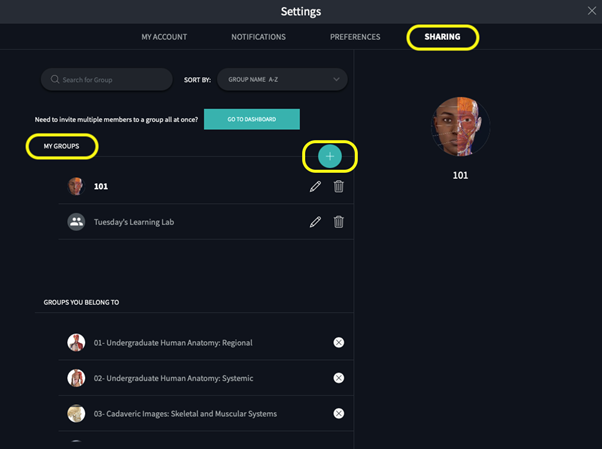Open 02- Undergraduate Human Anatomy: Systemic group
Screen dimensions: 602x449
coord(173,378)
